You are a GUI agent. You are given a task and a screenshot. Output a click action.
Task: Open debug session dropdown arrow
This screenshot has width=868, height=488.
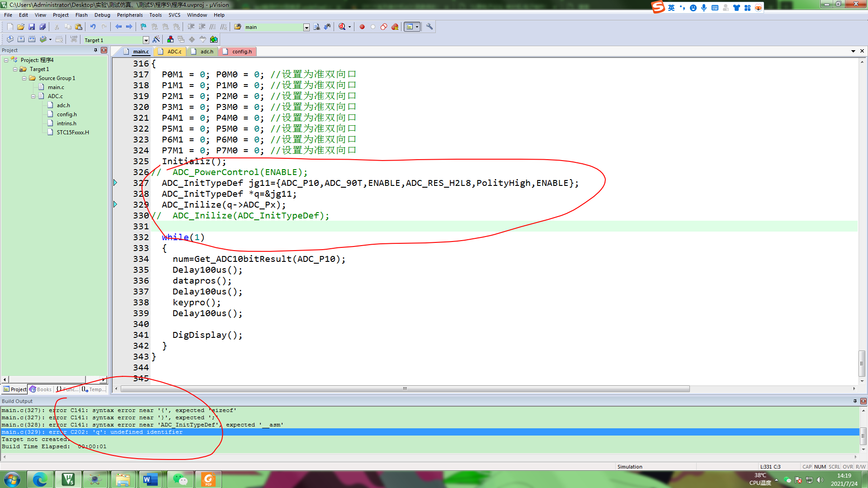pos(349,27)
